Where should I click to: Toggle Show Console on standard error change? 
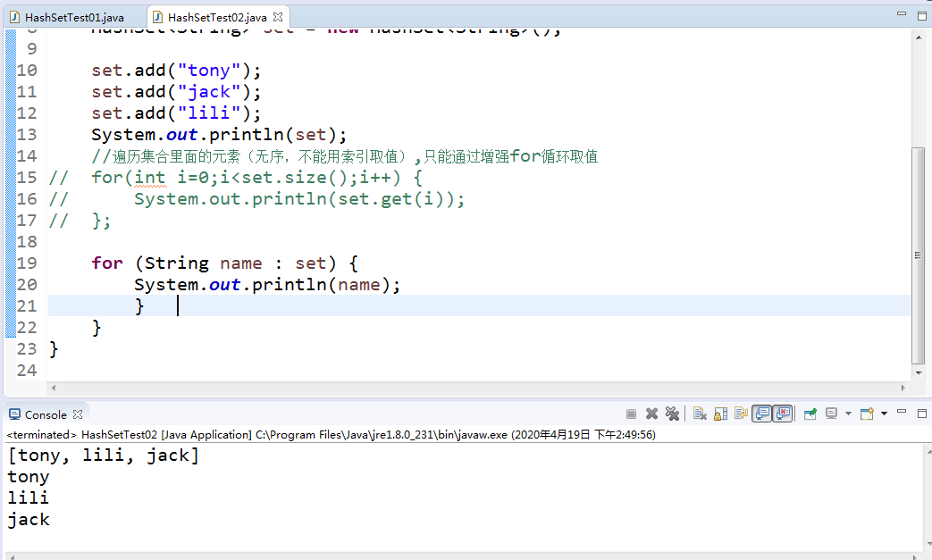click(785, 414)
